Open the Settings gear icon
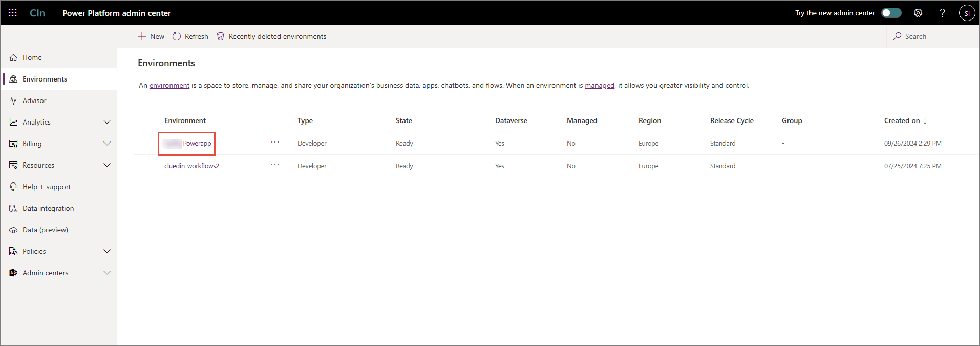Viewport: 980px width, 346px height. [918, 13]
